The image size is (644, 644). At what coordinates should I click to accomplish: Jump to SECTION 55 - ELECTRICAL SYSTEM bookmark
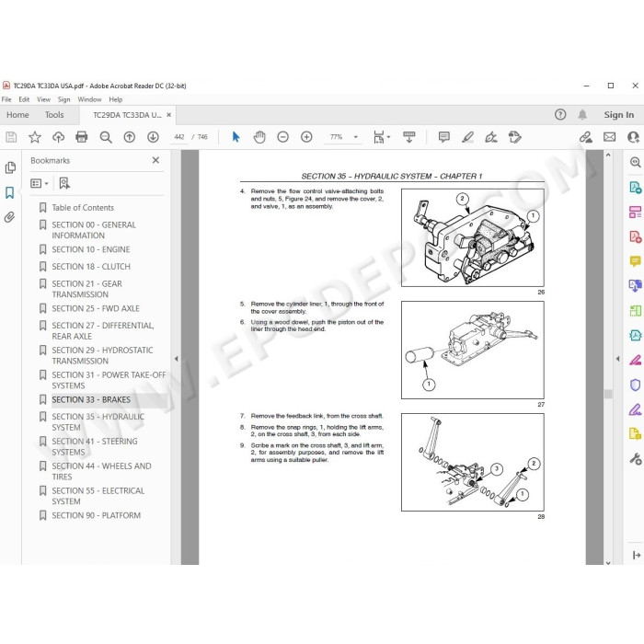coord(98,496)
